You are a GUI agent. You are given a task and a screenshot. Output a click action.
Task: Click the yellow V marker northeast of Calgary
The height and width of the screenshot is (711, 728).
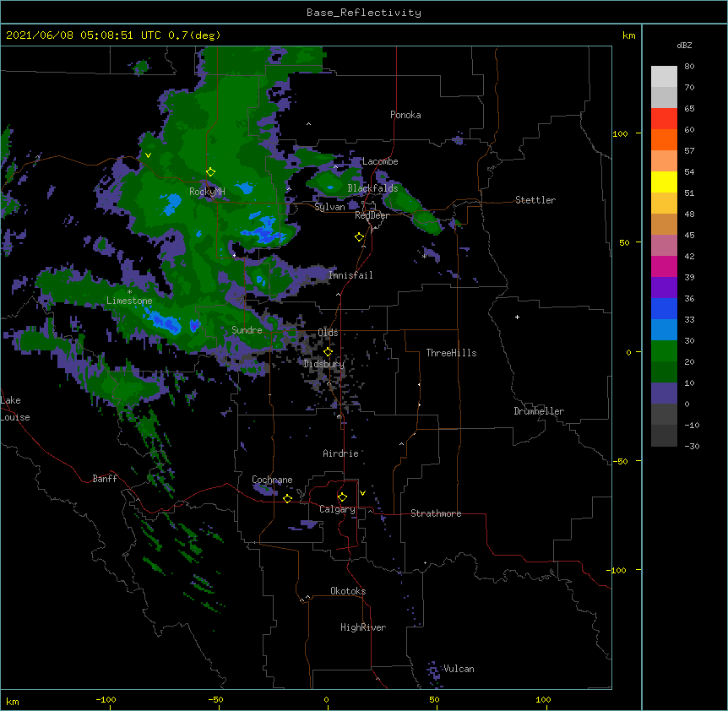pyautogui.click(x=362, y=493)
